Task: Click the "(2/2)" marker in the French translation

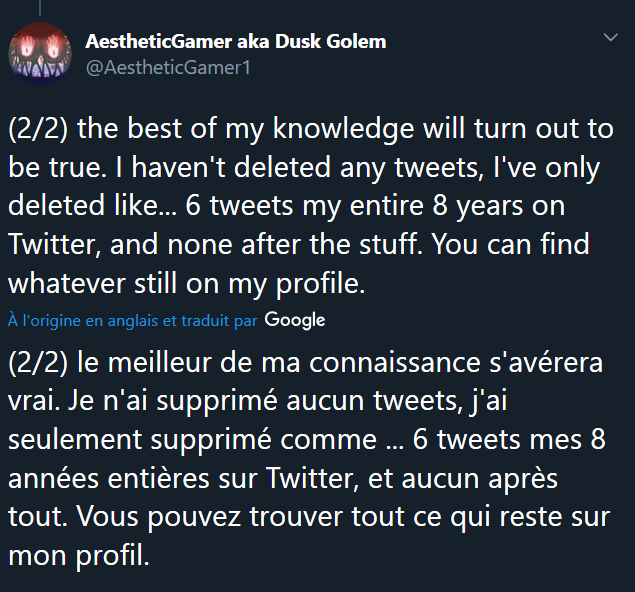Action: (38, 360)
